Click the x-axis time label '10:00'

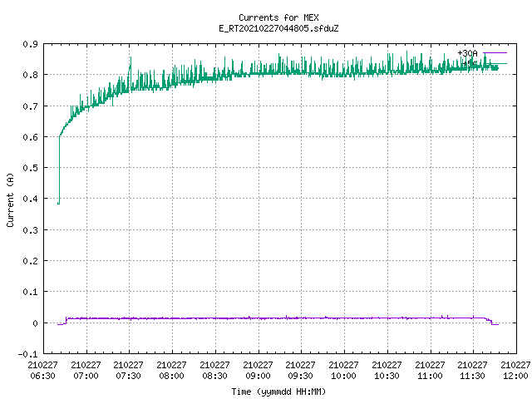point(343,376)
